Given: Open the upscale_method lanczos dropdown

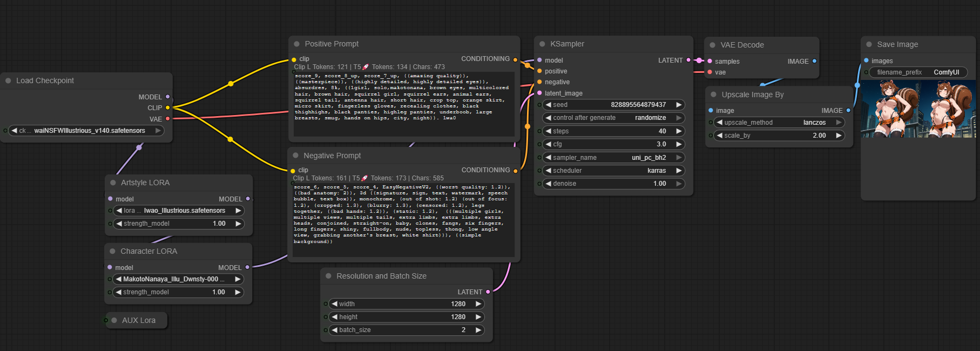Looking at the screenshot, I should (779, 123).
